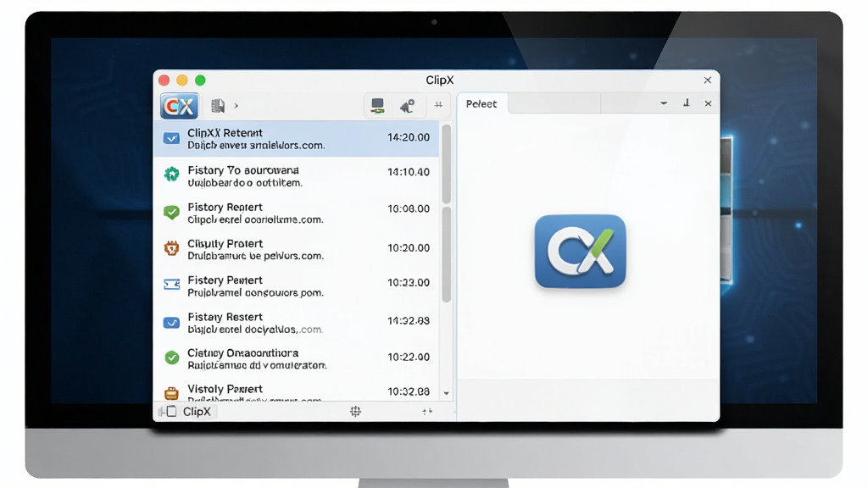The image size is (868, 488).
Task: Click the small pin icon right of megaphone
Action: pyautogui.click(x=438, y=104)
